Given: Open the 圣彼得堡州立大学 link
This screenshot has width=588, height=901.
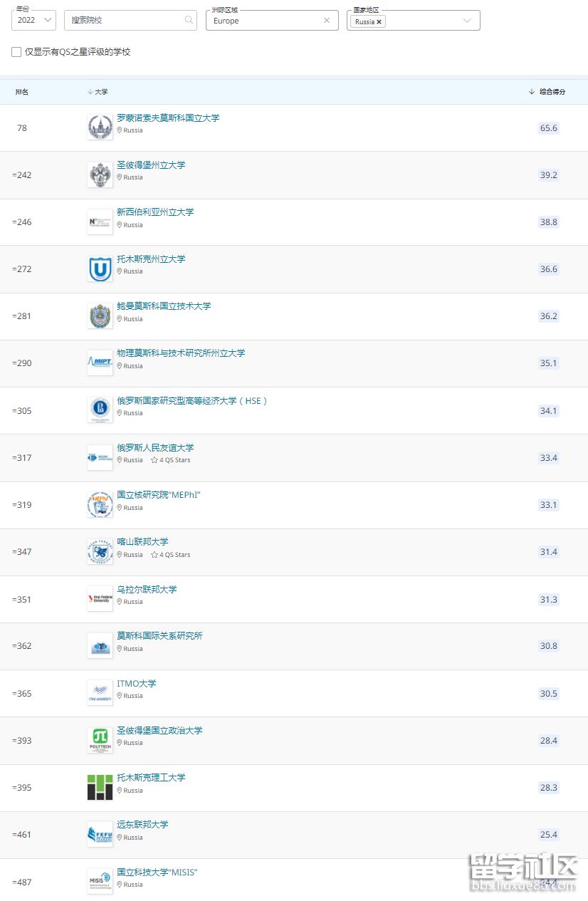Looking at the screenshot, I should tap(151, 165).
